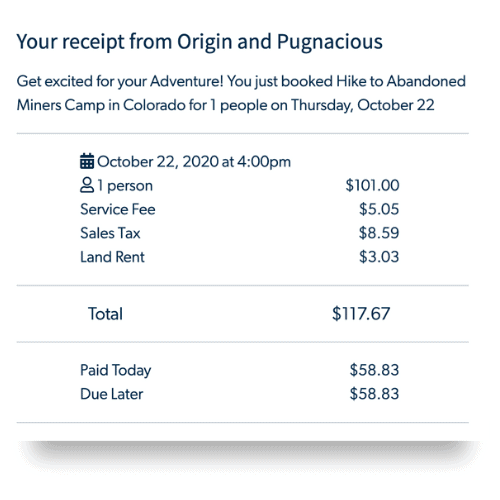Viewport: 500px width, 500px height.
Task: Click the Sales Tax label
Action: tap(110, 233)
